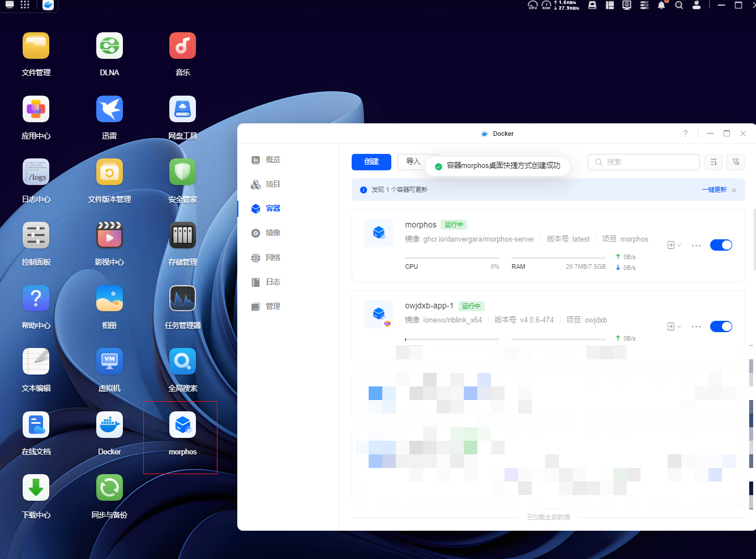Click the owjdxb-app-1 container icon
Screen dimensions: 756x559
379,314
